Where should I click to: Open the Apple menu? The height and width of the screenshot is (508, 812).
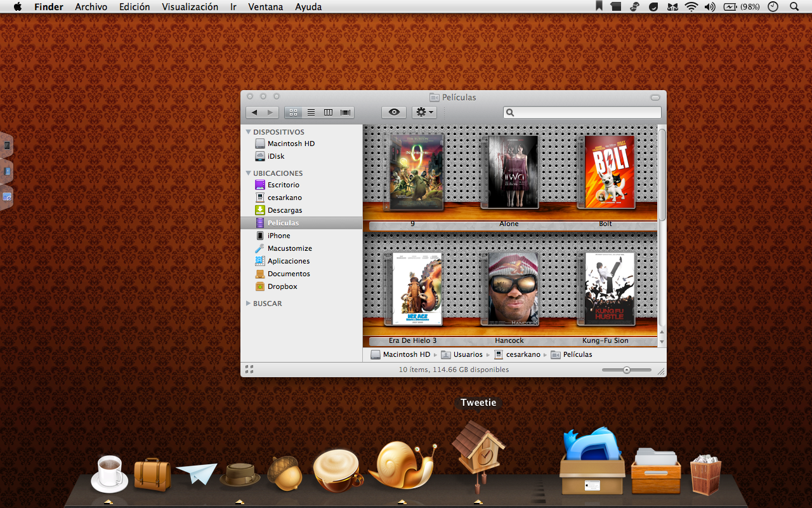[x=17, y=7]
